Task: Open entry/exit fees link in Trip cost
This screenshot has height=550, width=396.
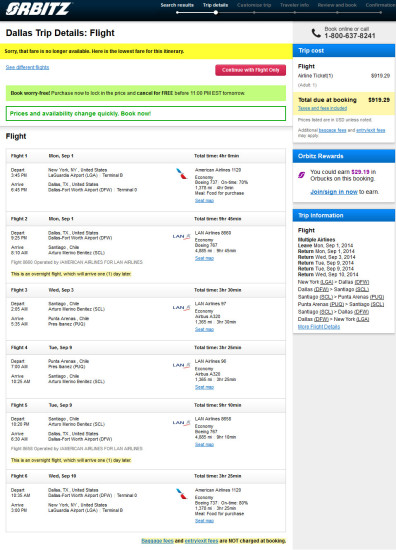Action: [x=371, y=130]
